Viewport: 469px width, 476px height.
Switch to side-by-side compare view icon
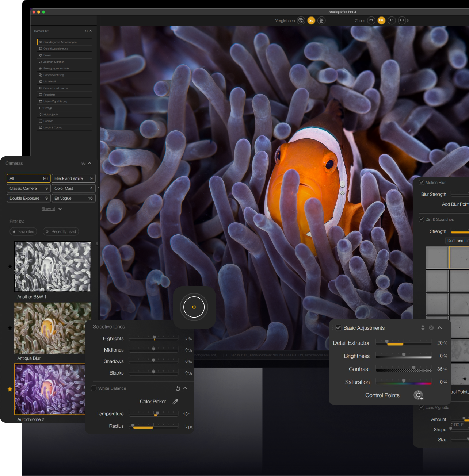click(321, 20)
